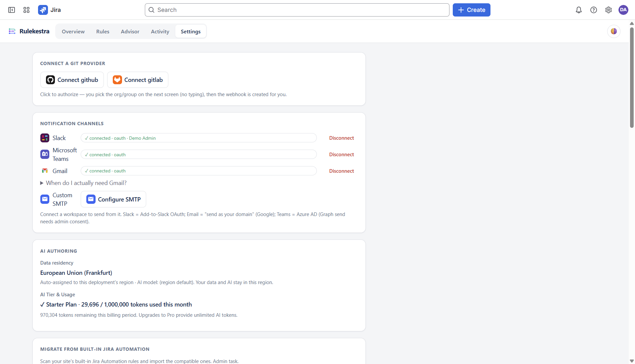Click the Custom SMTP mail icon
Viewport: 635px width, 364px height.
(45, 199)
